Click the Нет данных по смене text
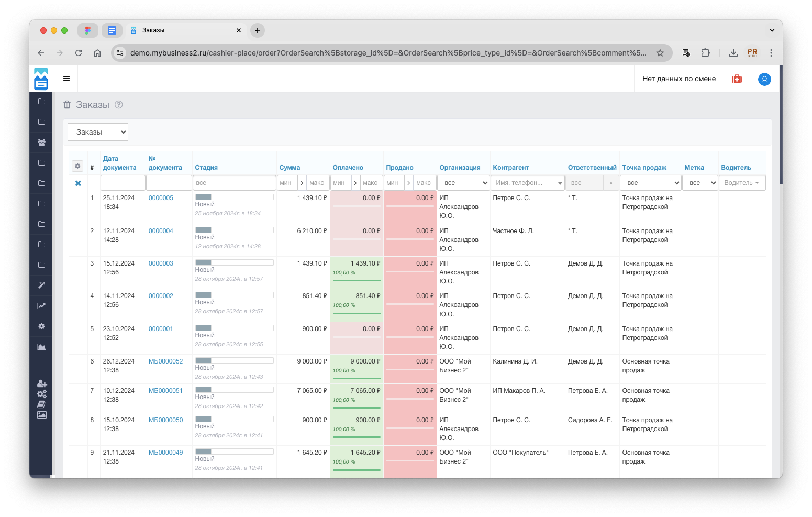This screenshot has height=517, width=812. pyautogui.click(x=679, y=79)
